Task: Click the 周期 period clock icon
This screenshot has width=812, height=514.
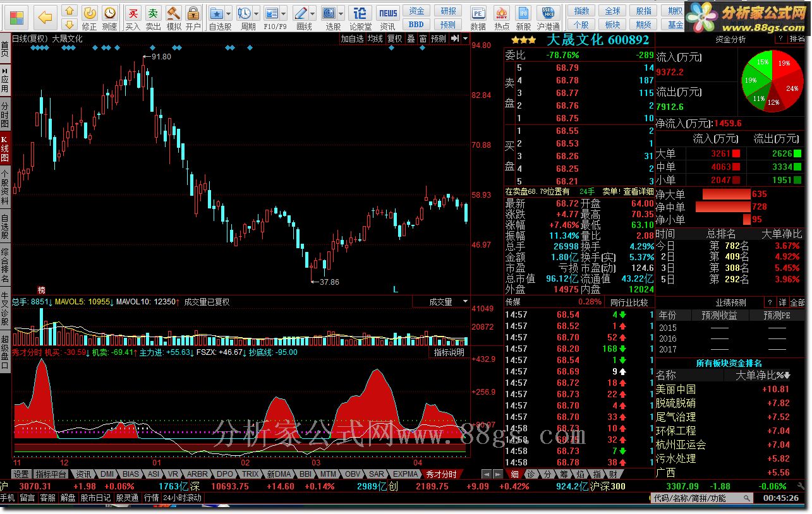Action: 244,13
